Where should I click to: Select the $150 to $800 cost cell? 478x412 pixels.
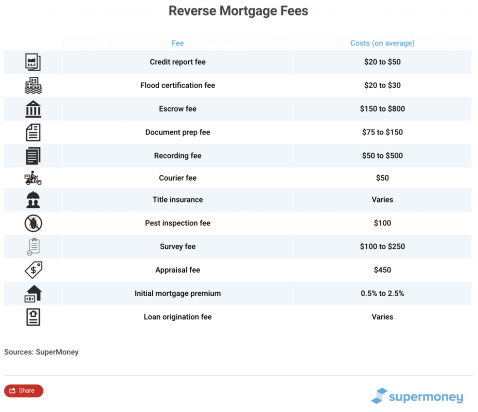(382, 109)
